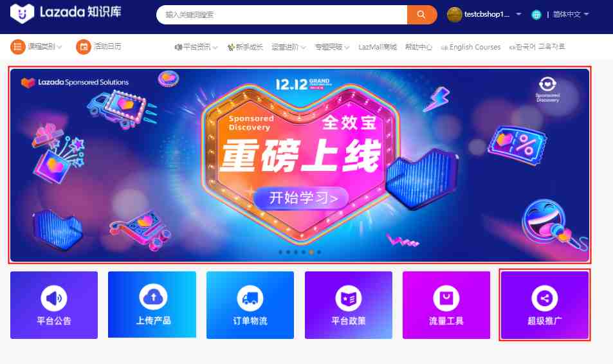Click the Lazada 知识库 logo
The image size is (613, 364).
(x=65, y=13)
